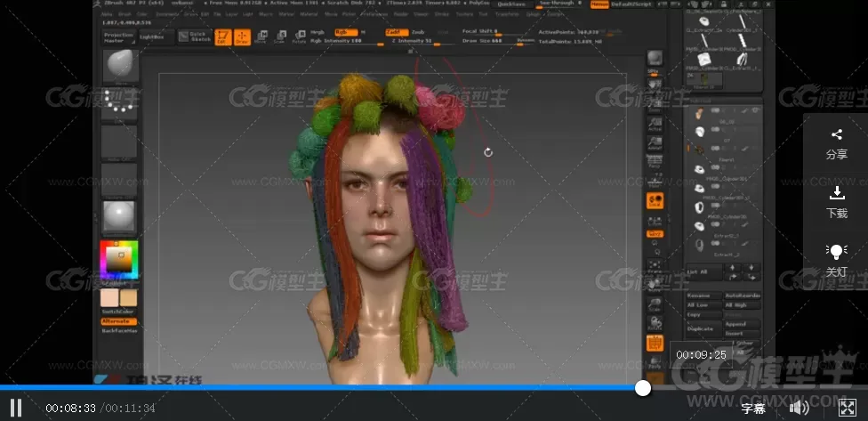Image resolution: width=868 pixels, height=421 pixels.
Task: Click the Duplicate subtool button
Action: [x=704, y=328]
